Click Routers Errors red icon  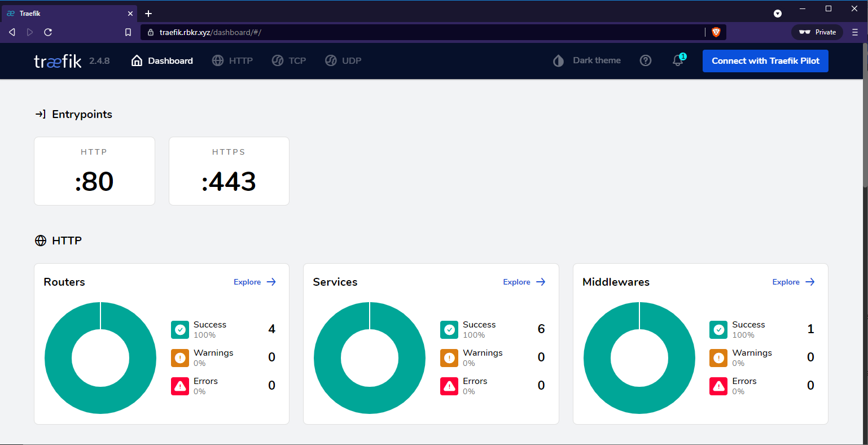click(180, 386)
